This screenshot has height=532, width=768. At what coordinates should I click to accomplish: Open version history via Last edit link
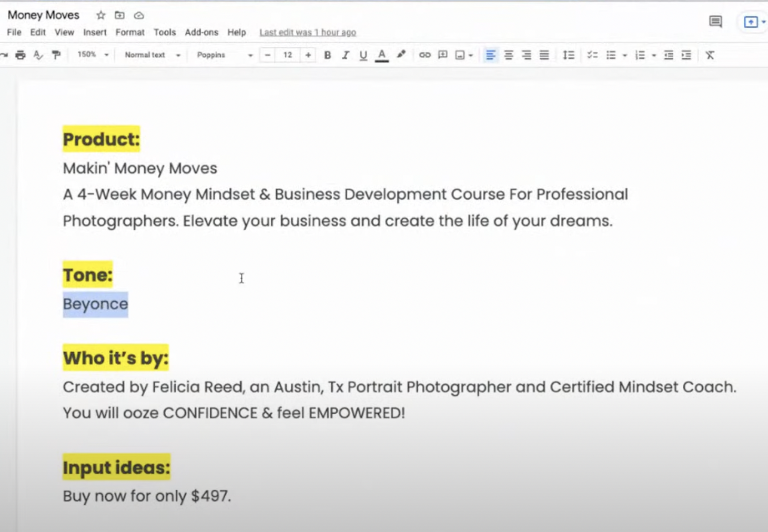click(308, 32)
